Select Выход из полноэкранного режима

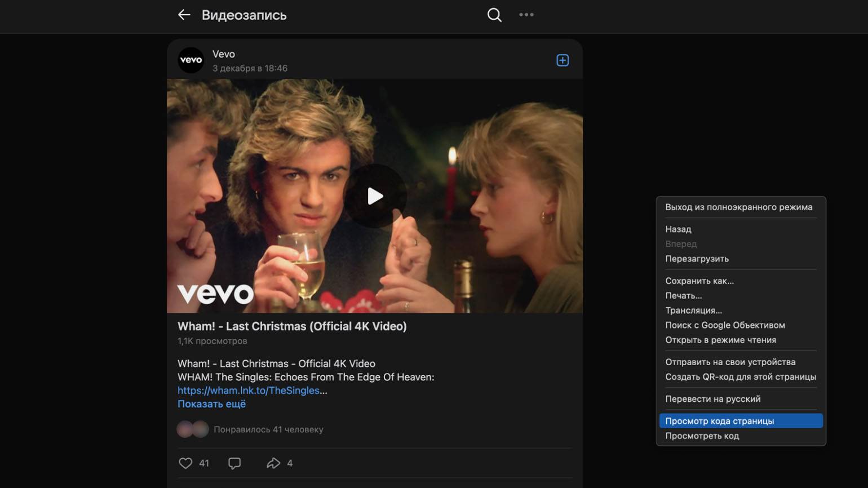[738, 207]
